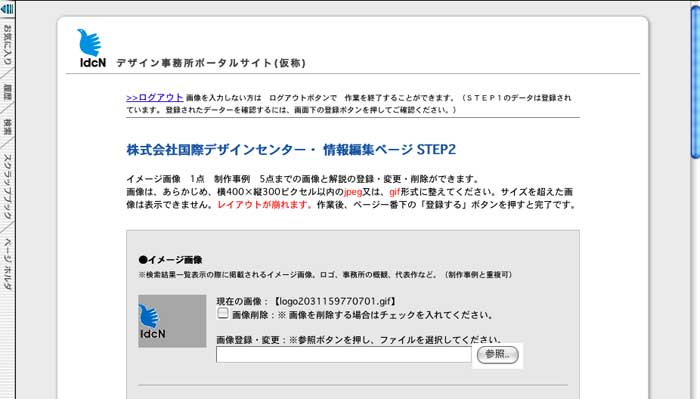Click the 参照 browse button
This screenshot has width=700, height=399.
(497, 355)
